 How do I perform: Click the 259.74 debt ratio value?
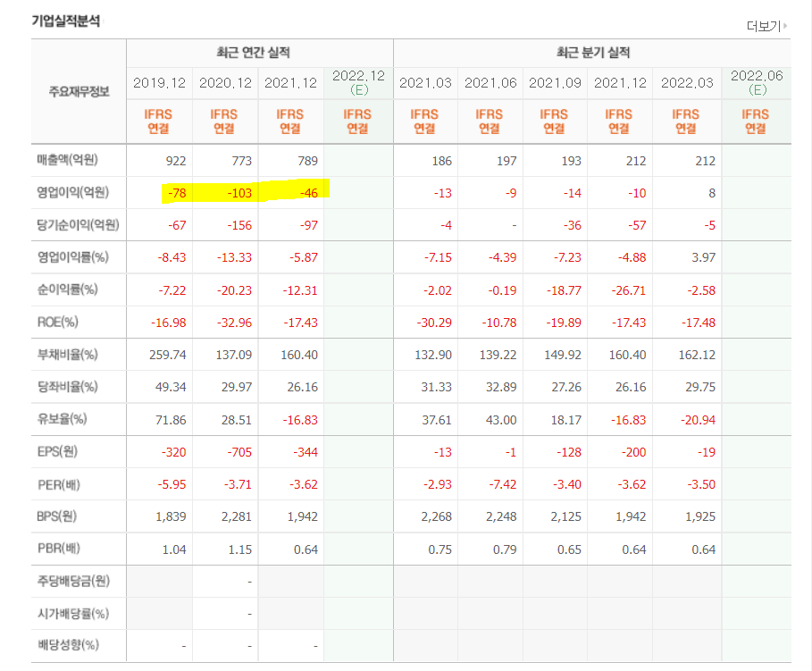coord(168,355)
